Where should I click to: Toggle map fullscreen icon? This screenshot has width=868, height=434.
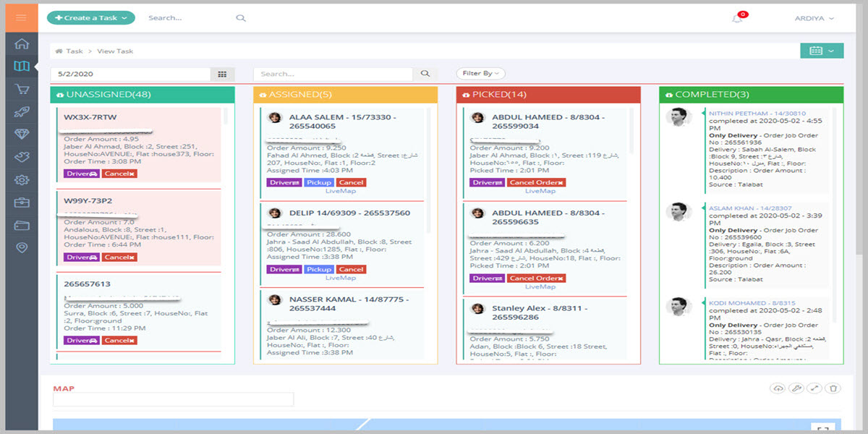pyautogui.click(x=823, y=429)
